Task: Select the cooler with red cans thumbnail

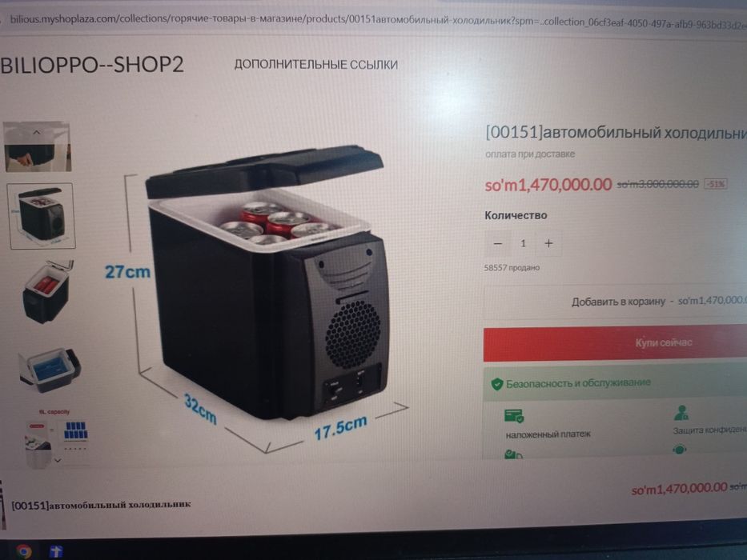Action: [x=46, y=291]
